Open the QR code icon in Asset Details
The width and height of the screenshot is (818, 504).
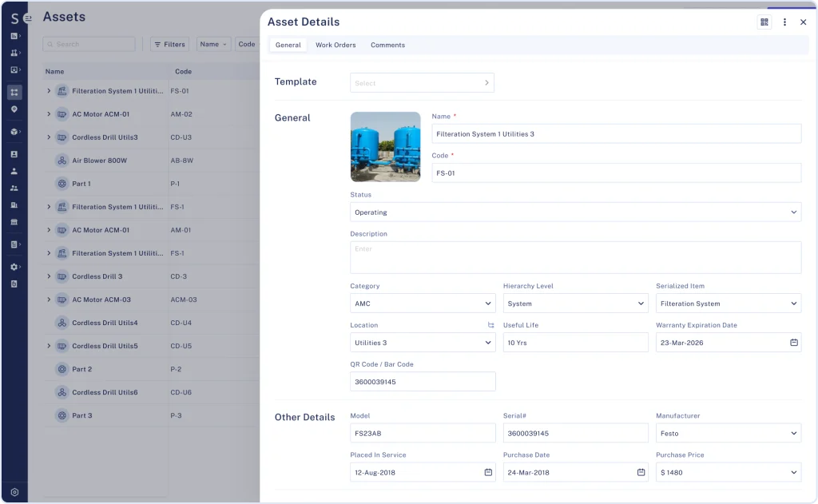tap(764, 22)
